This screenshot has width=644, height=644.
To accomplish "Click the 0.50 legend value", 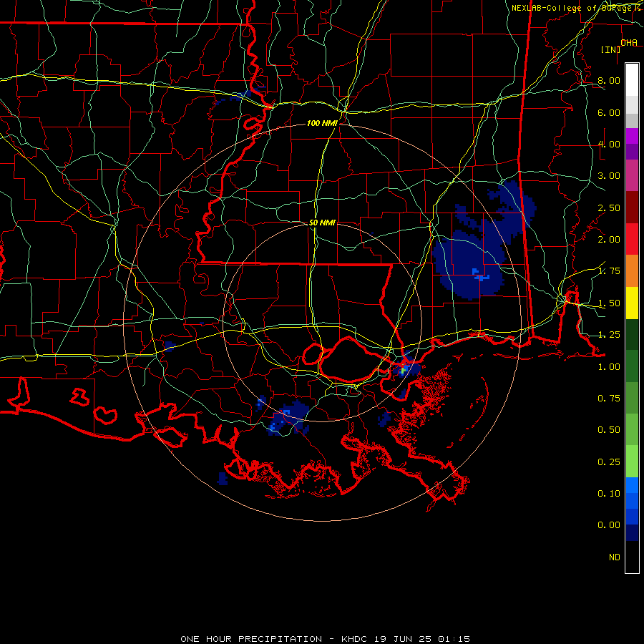I will [609, 430].
